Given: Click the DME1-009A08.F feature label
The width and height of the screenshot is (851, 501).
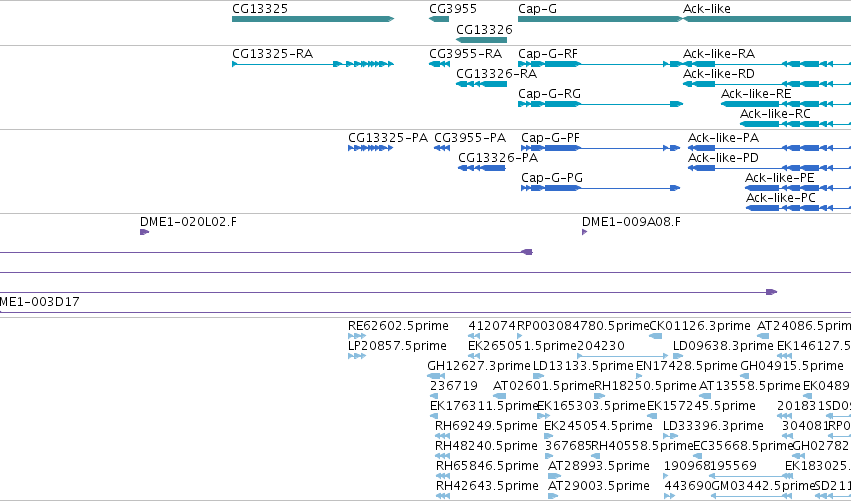Looking at the screenshot, I should (x=631, y=222).
